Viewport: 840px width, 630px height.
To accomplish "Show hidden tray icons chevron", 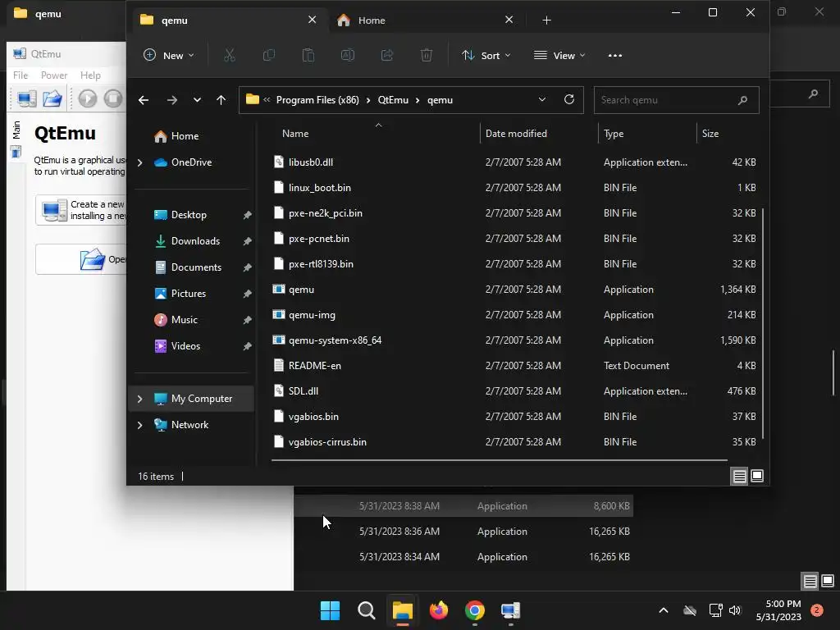I will click(663, 610).
